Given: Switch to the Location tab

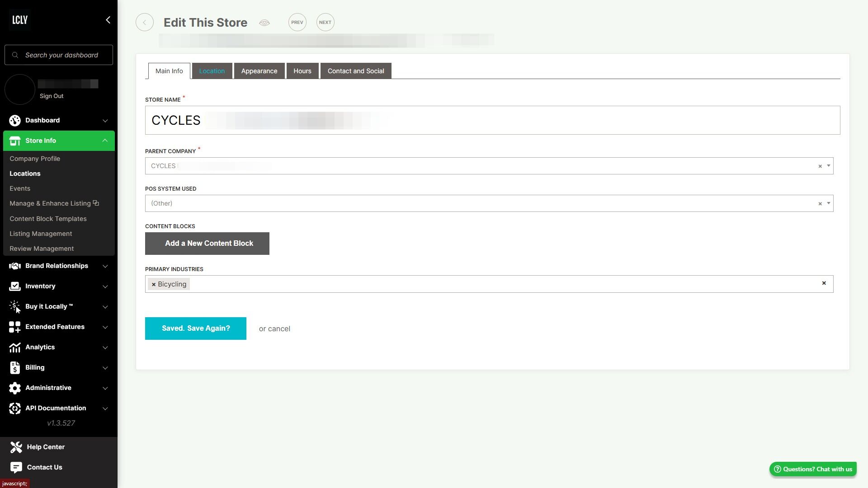Looking at the screenshot, I should click(212, 71).
